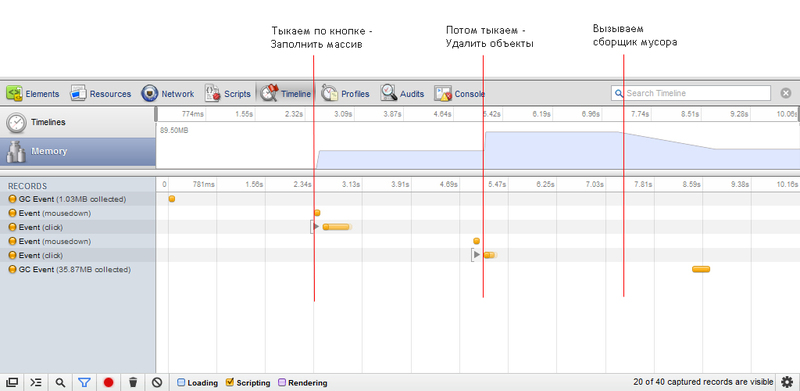Select the Memory view

coord(78,152)
